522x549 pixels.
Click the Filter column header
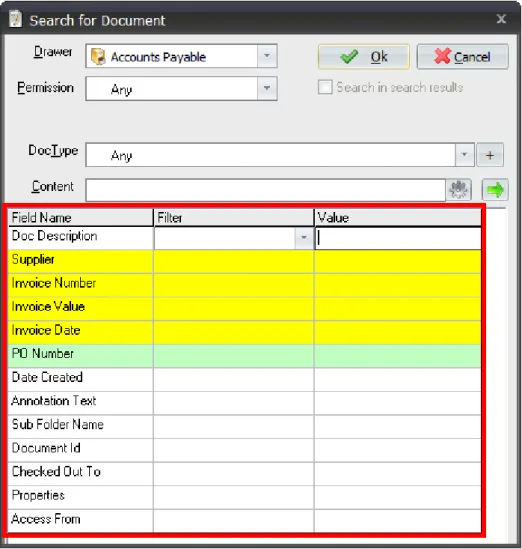(234, 218)
